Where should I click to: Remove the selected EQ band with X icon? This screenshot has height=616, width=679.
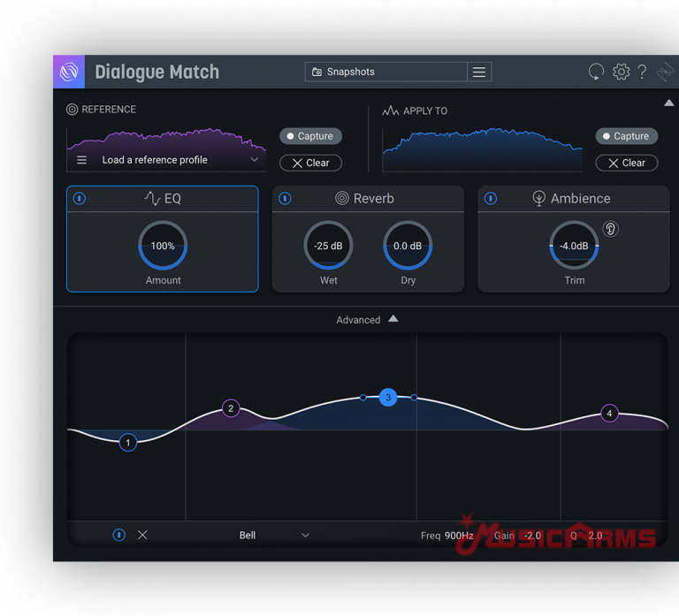click(x=142, y=535)
